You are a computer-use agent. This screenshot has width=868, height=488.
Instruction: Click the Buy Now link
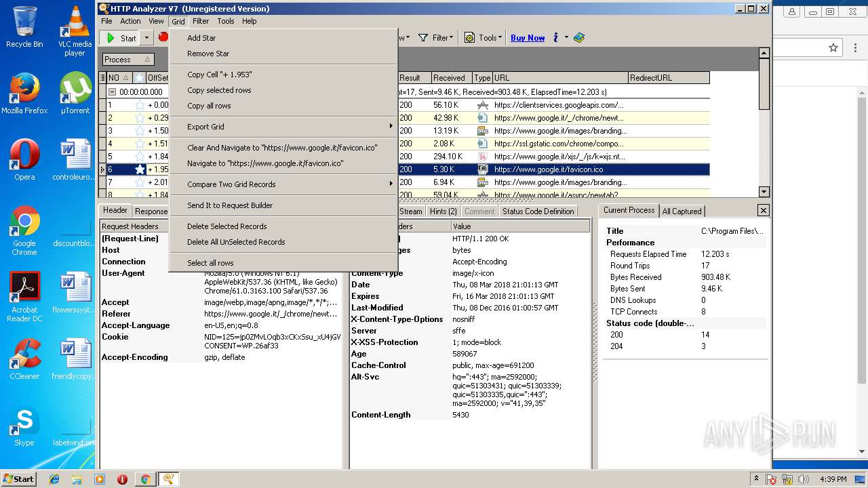[528, 38]
